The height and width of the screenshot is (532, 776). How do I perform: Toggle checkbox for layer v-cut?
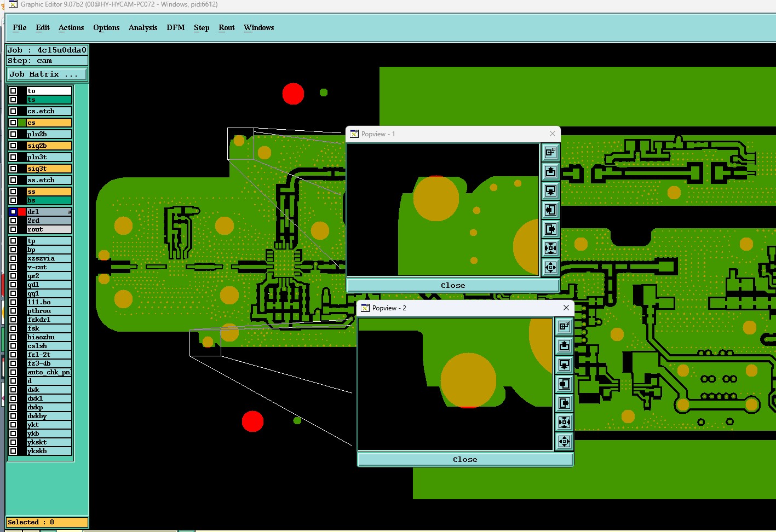pyautogui.click(x=13, y=267)
